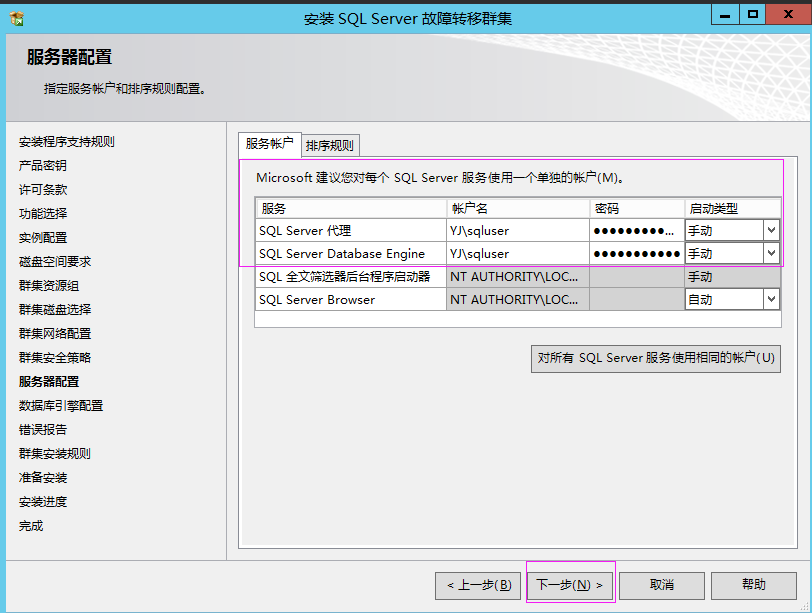This screenshot has width=812, height=613.
Task: Close the installer window
Action: [x=786, y=15]
